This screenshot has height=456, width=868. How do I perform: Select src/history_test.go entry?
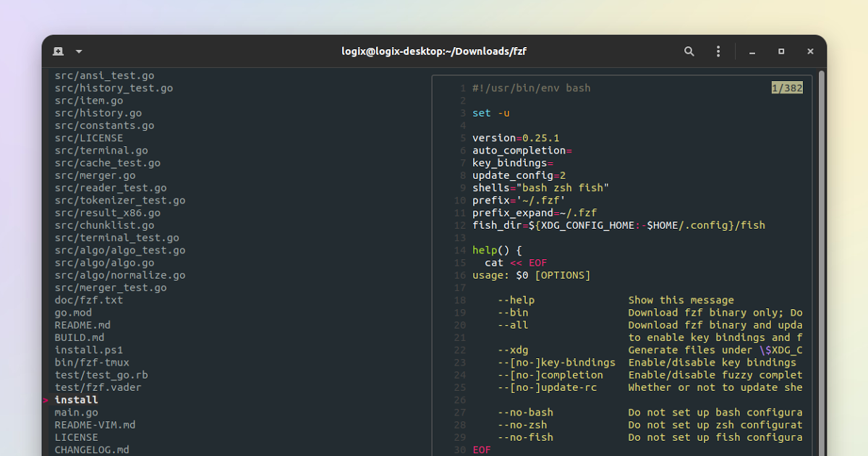114,88
